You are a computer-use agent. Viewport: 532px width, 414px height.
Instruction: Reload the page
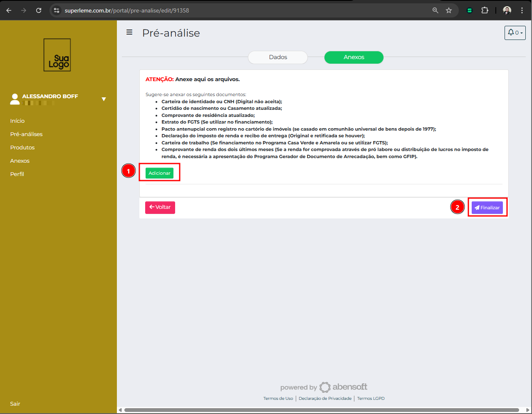coord(39,10)
